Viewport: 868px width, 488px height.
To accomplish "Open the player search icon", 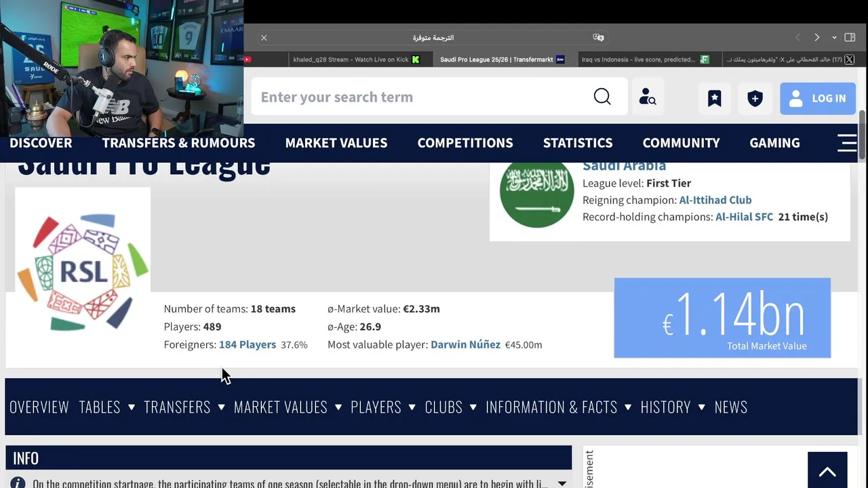I will pos(648,97).
